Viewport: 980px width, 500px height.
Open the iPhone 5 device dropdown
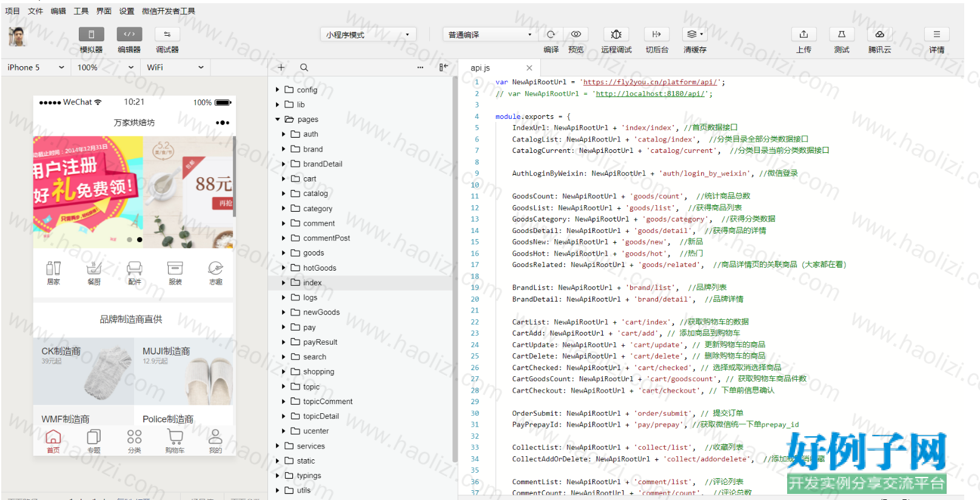coord(36,67)
